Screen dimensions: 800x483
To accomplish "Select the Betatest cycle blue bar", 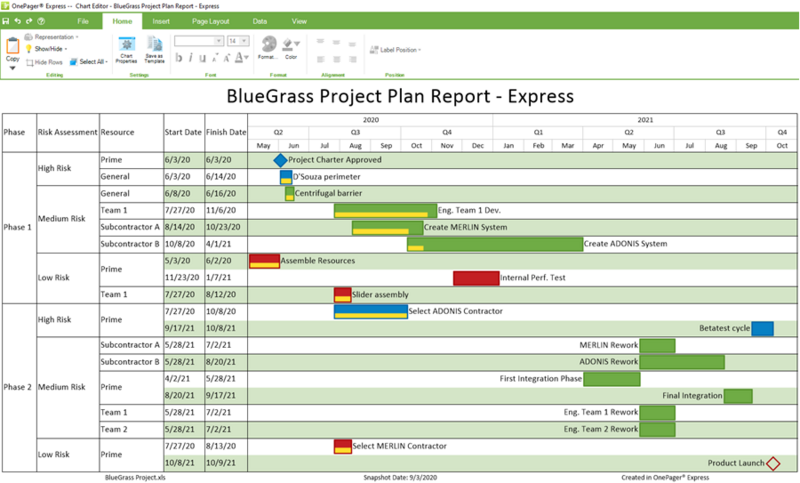I will [x=762, y=328].
